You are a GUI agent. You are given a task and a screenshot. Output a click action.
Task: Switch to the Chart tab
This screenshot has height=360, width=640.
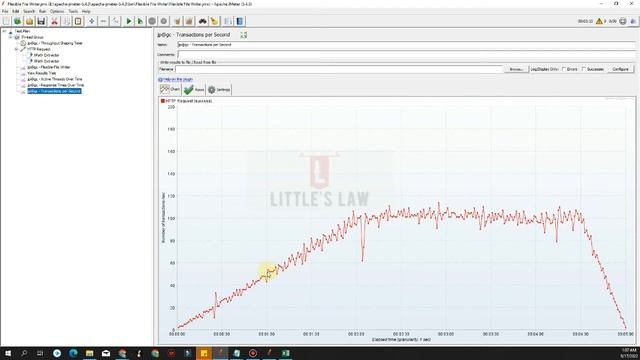(170, 89)
